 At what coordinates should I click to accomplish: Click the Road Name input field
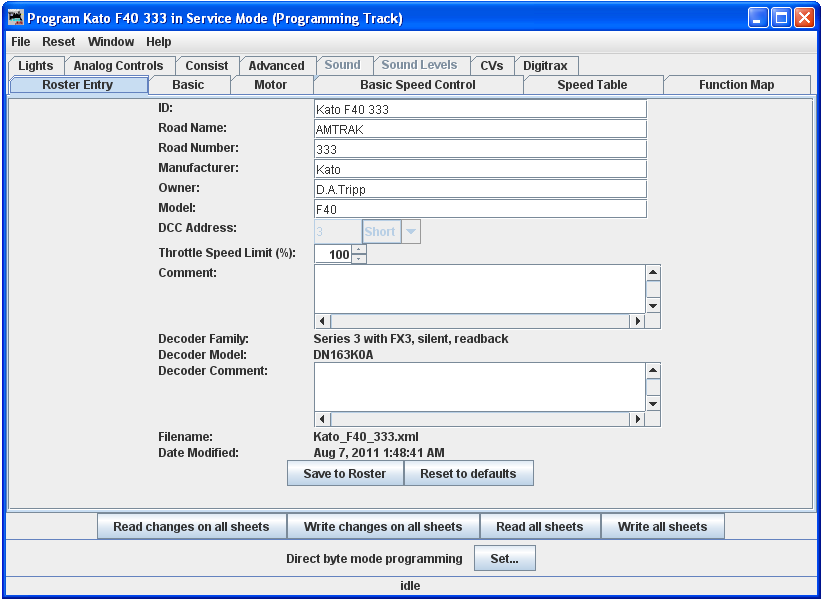click(480, 129)
